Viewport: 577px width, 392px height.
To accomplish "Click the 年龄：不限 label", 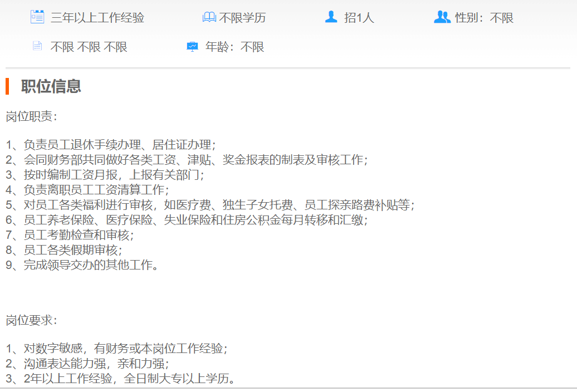I will pyautogui.click(x=234, y=47).
